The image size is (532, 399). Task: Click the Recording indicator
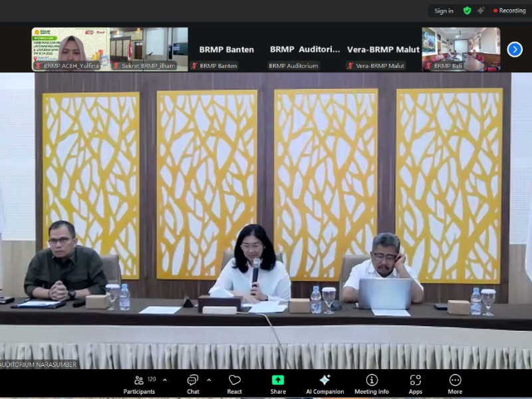pyautogui.click(x=509, y=11)
